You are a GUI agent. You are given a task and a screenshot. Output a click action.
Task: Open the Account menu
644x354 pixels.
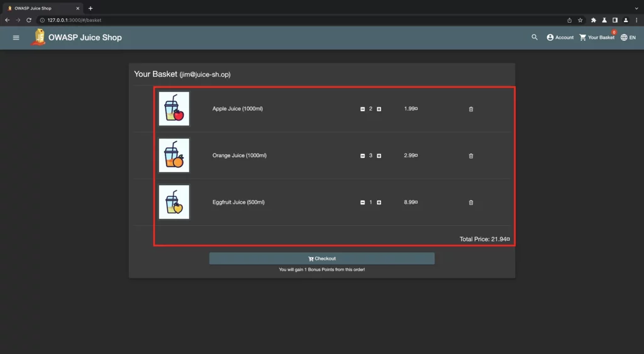pyautogui.click(x=560, y=37)
